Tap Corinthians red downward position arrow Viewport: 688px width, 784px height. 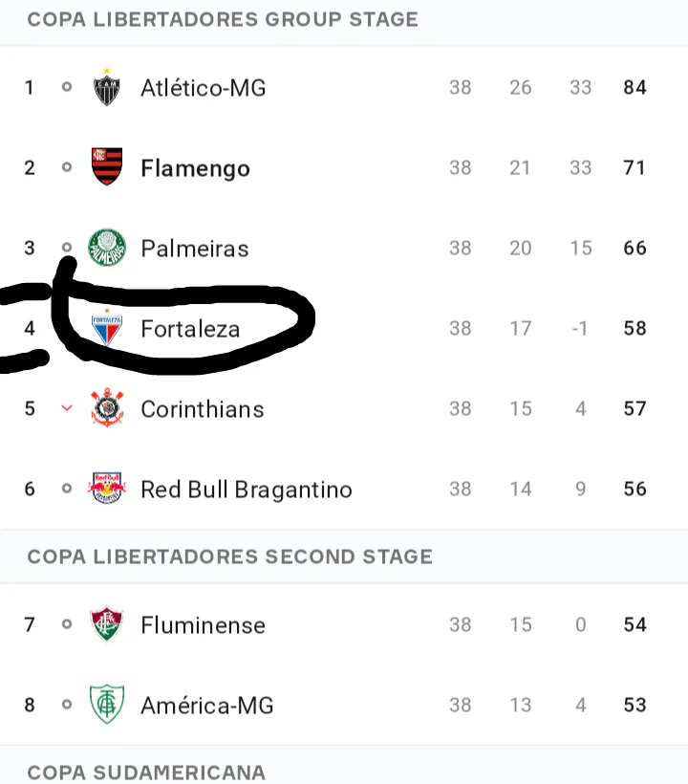67,408
